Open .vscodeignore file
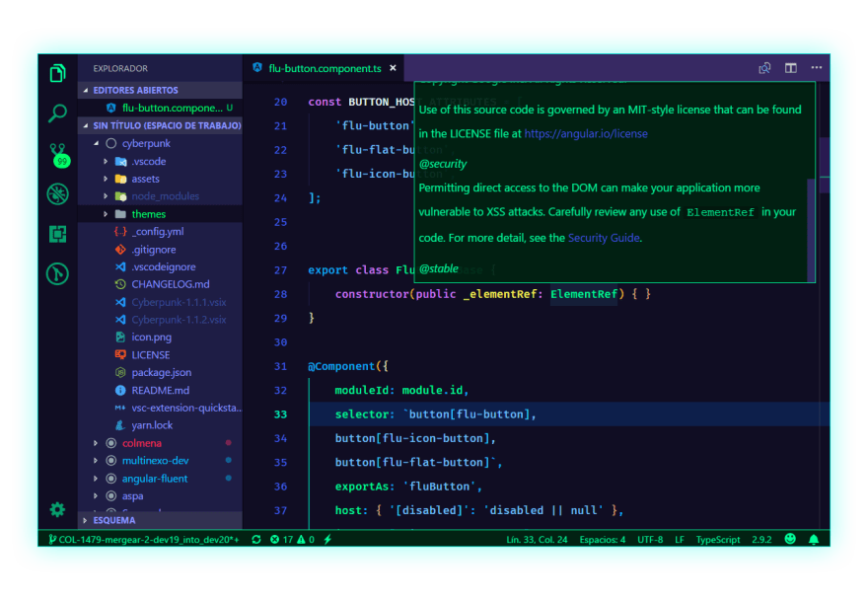Screen dimensions: 868x601 (x=160, y=267)
